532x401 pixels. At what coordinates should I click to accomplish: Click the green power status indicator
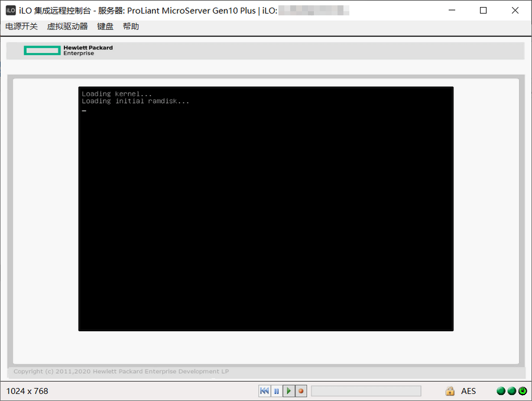tap(522, 391)
